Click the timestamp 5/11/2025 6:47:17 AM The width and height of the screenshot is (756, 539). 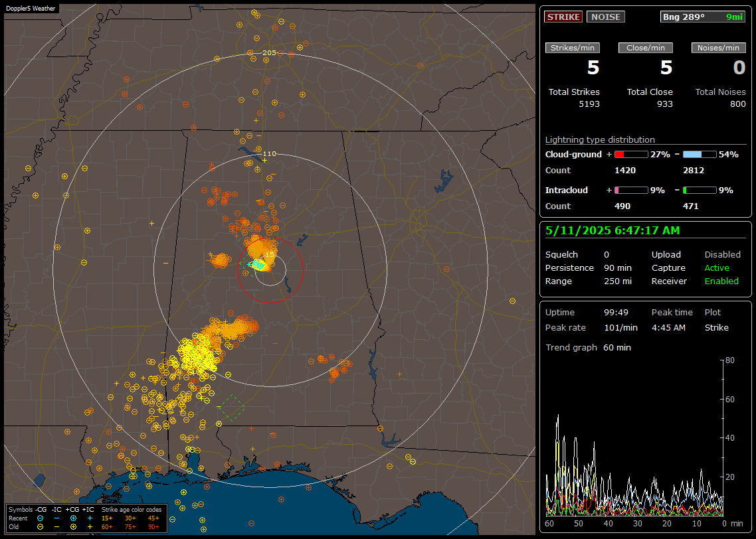coord(613,231)
